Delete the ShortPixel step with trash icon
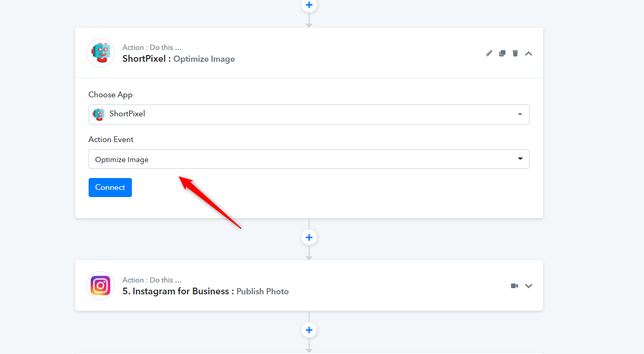 tap(515, 54)
